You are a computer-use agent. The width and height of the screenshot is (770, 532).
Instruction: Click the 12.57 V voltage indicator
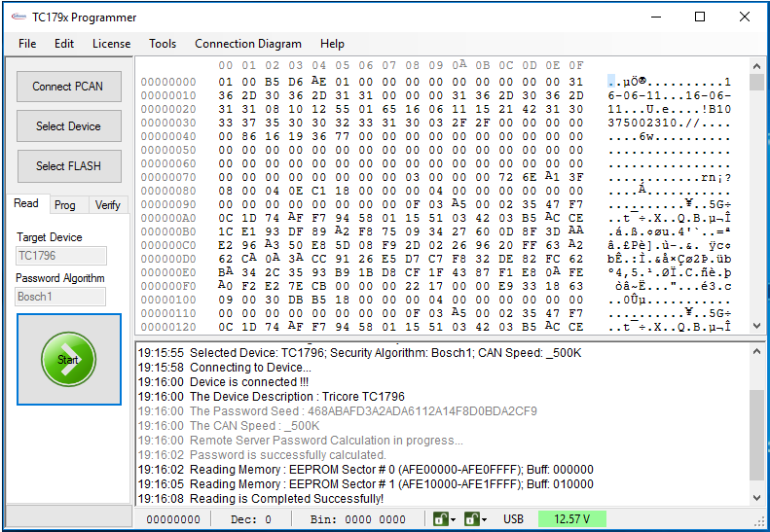[x=572, y=519]
